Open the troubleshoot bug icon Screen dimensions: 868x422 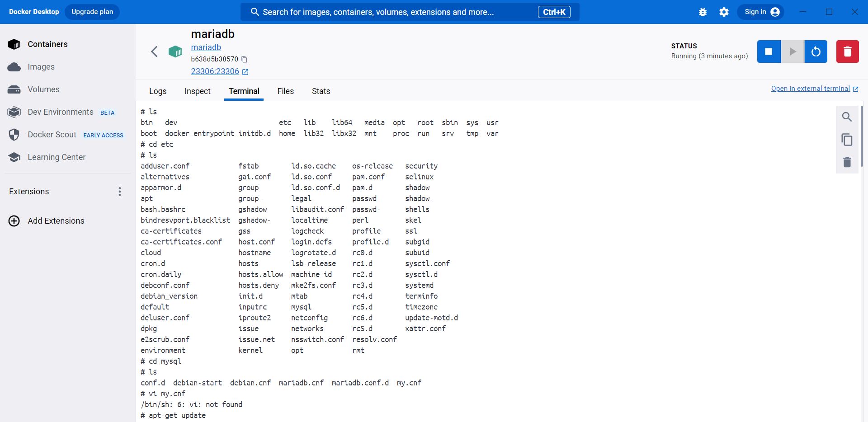703,12
